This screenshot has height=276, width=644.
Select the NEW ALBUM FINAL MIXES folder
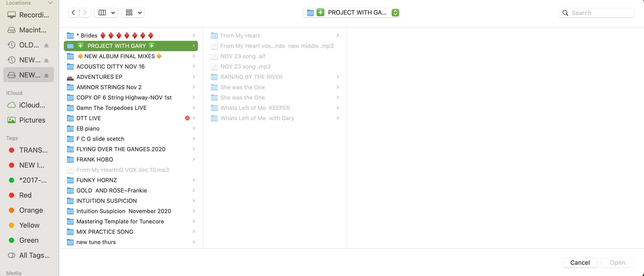120,56
